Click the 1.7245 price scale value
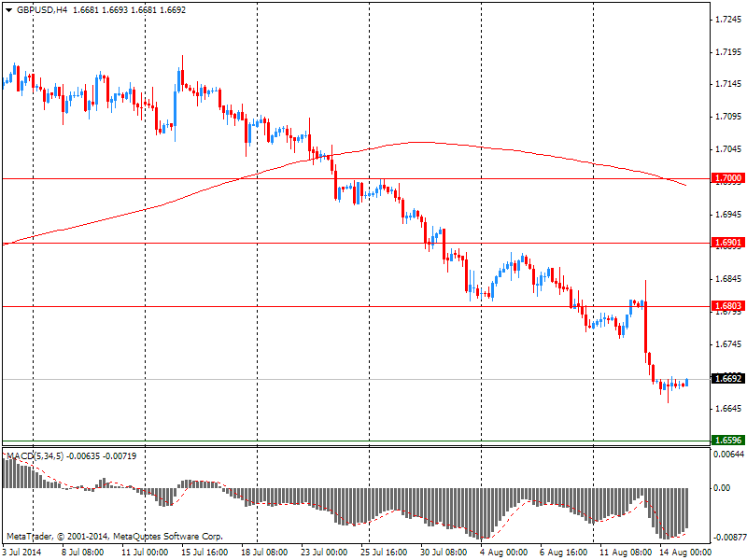Screen dimensions: 747x560 (x=729, y=20)
